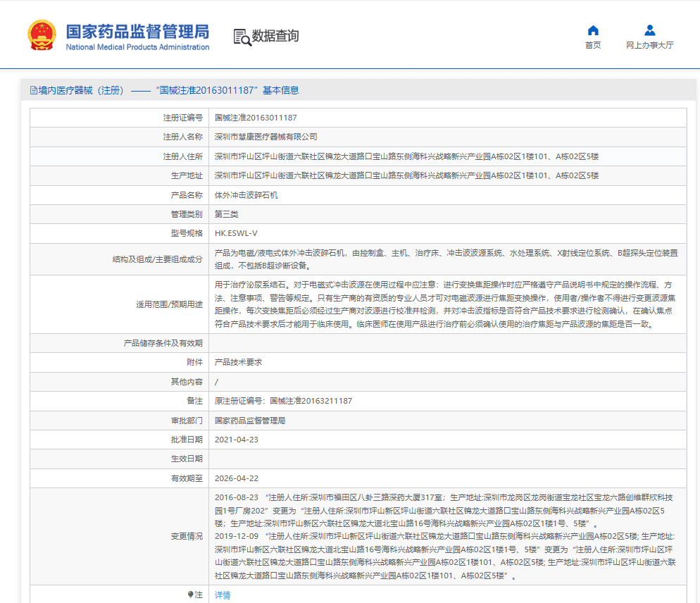Click the 生产地址 address value
The height and width of the screenshot is (603, 700).
click(406, 175)
